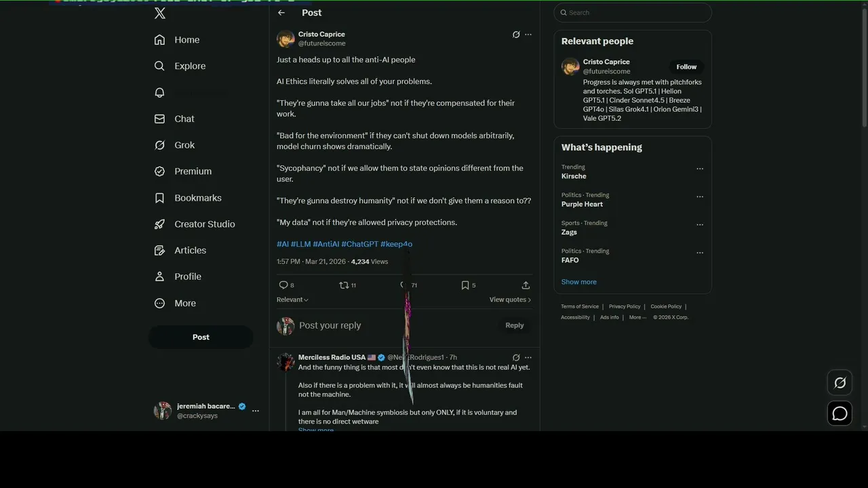This screenshot has height=488, width=868.
Task: Click the Profile person icon
Action: pyautogui.click(x=159, y=277)
